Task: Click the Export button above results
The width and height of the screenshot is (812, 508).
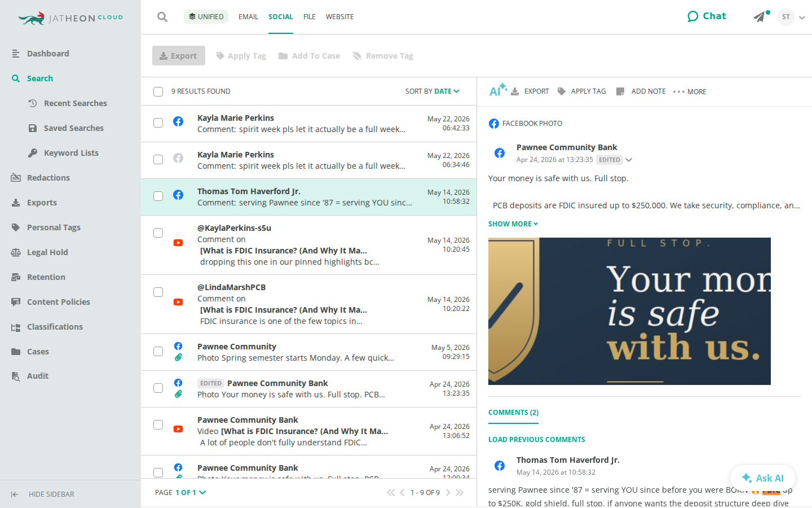Action: tap(179, 56)
